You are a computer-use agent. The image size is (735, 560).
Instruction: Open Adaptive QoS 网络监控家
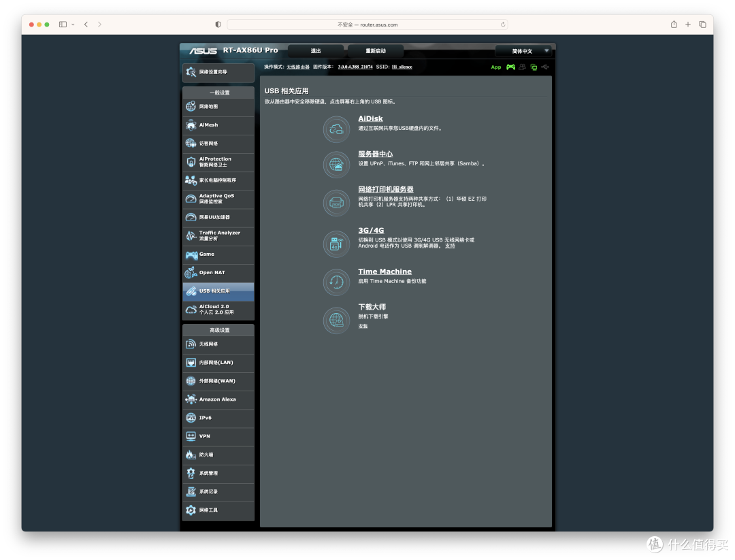[x=218, y=199]
